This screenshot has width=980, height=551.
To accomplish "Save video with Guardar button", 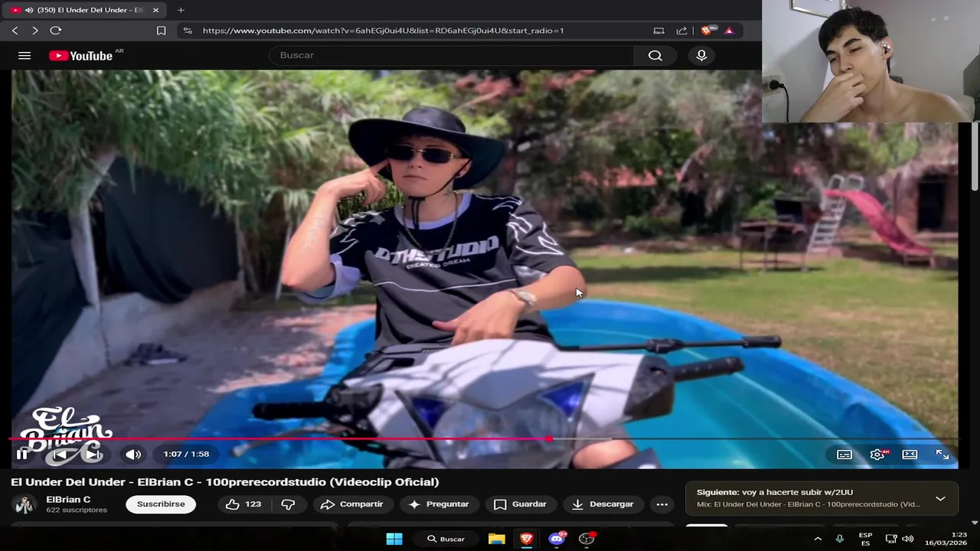I will [x=521, y=504].
